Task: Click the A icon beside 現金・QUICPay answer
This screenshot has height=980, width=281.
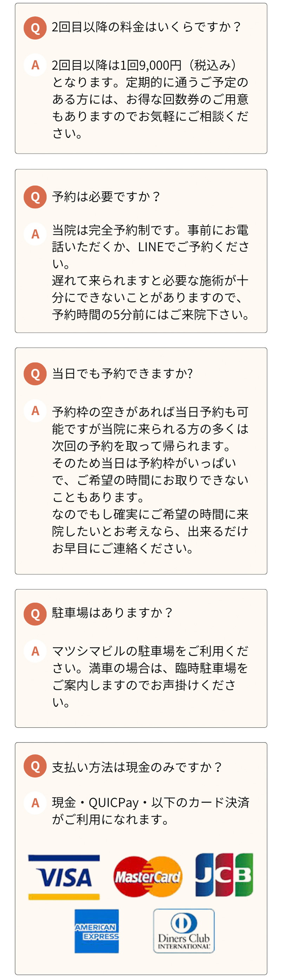Action: click(35, 803)
